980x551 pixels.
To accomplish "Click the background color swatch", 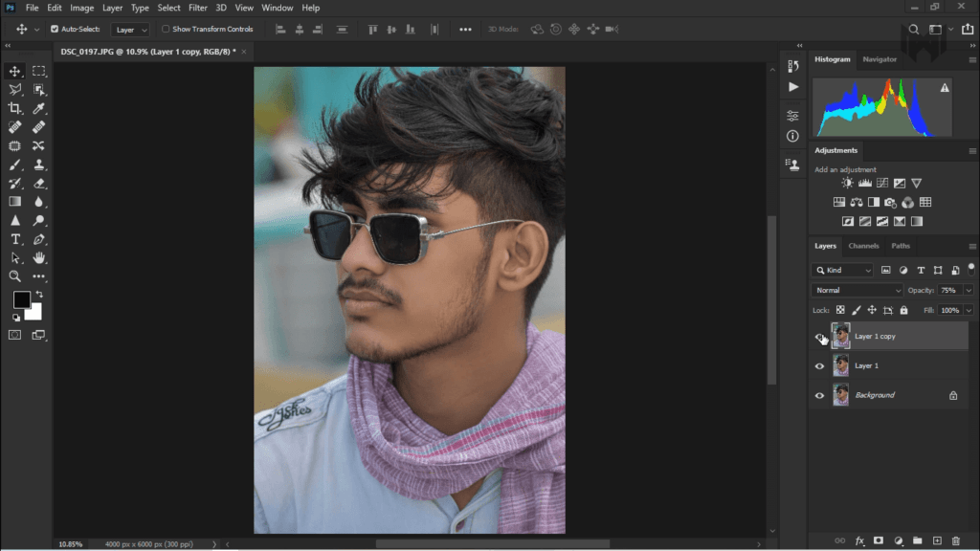I will 35,314.
